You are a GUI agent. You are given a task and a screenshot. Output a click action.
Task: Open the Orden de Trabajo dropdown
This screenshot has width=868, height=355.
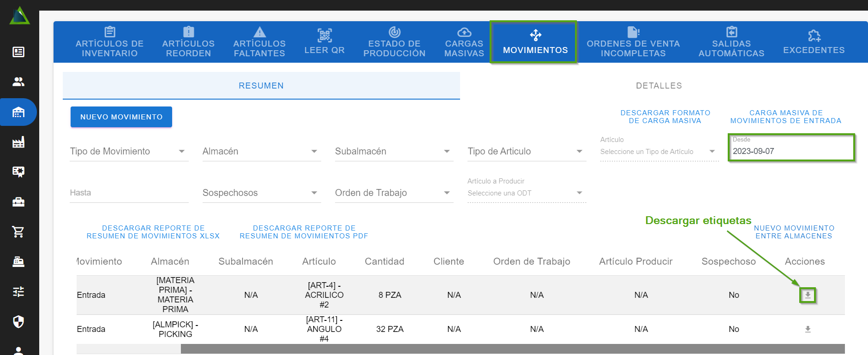coord(394,193)
